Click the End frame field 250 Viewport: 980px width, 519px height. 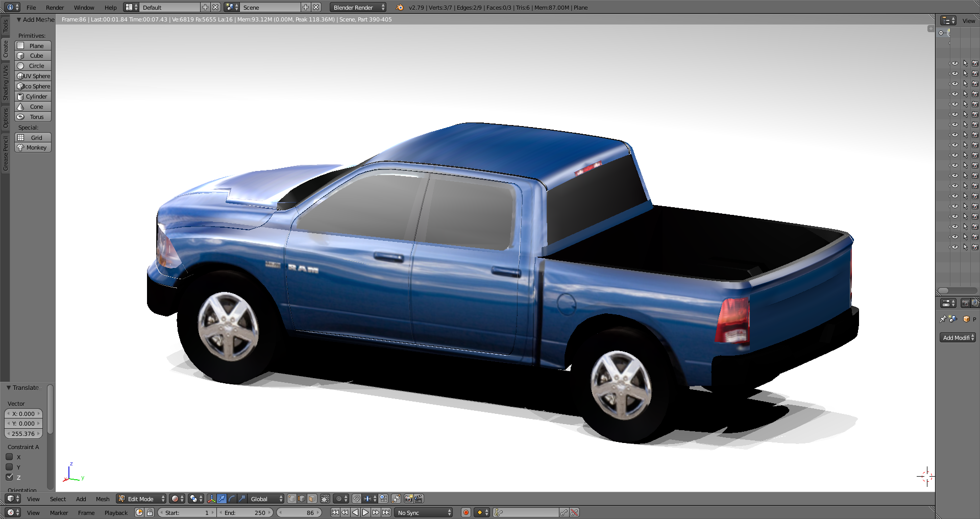246,513
